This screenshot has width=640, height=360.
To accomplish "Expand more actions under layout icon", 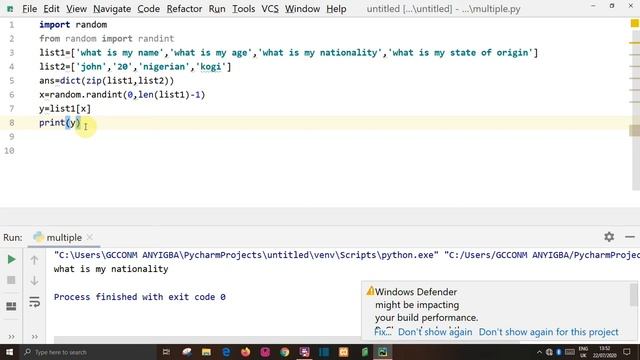I will (11, 337).
